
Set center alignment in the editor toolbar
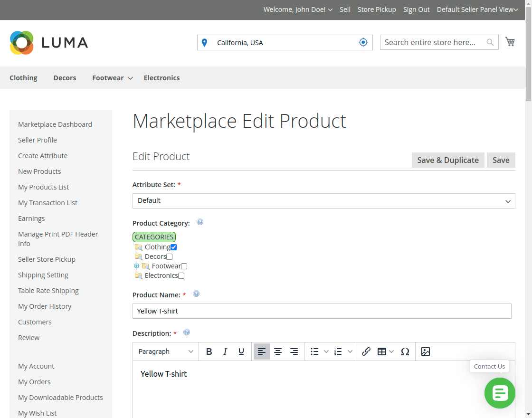[x=278, y=351]
